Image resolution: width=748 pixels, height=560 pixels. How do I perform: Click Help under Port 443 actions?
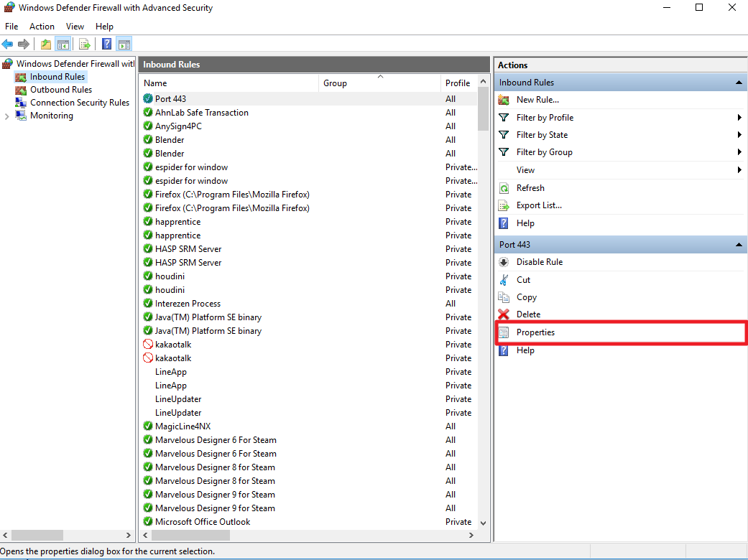click(x=525, y=350)
